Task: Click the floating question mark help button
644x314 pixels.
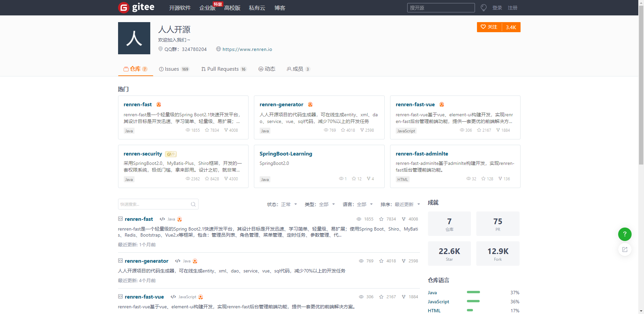Action: (625, 234)
